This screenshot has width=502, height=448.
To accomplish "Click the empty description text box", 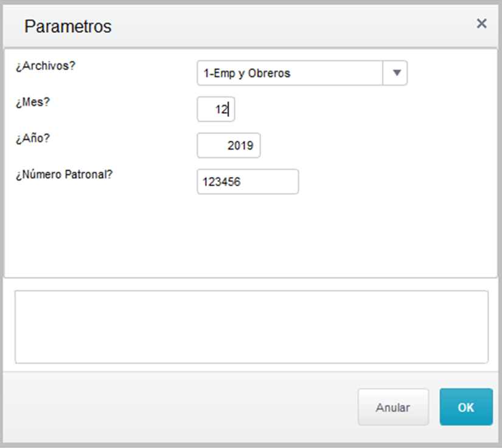I will coord(251,327).
